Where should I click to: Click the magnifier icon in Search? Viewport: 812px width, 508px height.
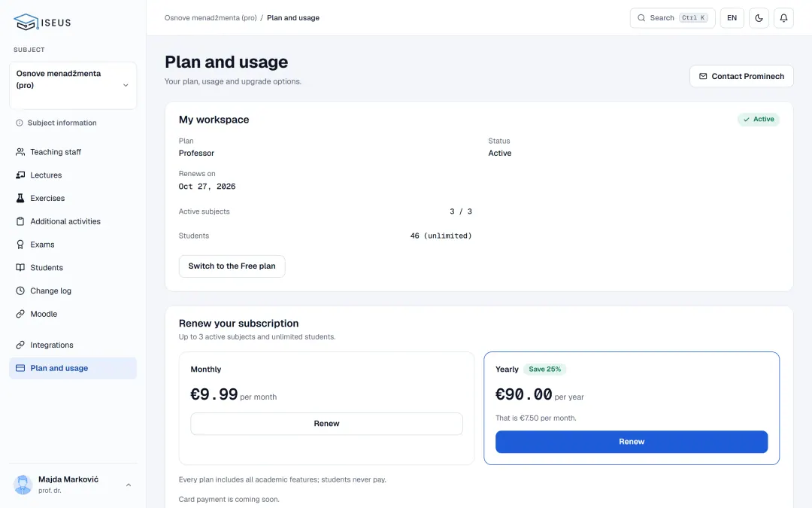click(x=641, y=18)
